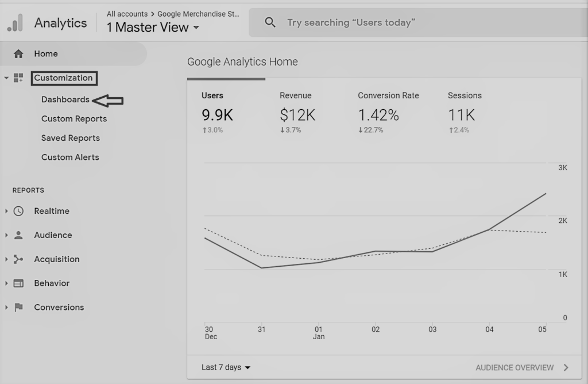Image resolution: width=588 pixels, height=384 pixels.
Task: Click the search magnifier icon
Action: pyautogui.click(x=270, y=22)
